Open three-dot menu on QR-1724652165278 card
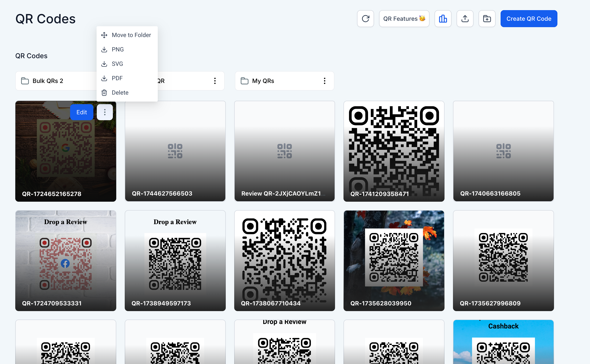 click(105, 112)
